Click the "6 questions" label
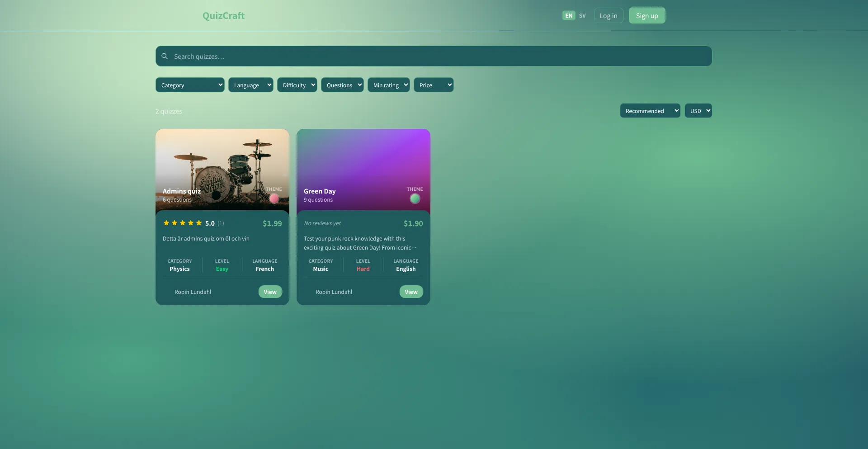The width and height of the screenshot is (868, 449). coord(177,199)
